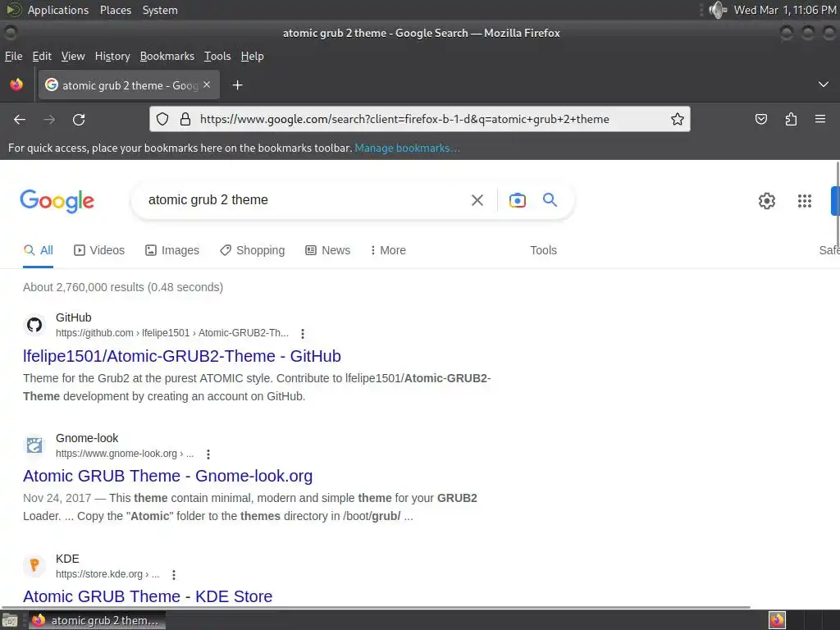Switch to the Videos results tab
The height and width of the screenshot is (630, 840).
coord(99,250)
